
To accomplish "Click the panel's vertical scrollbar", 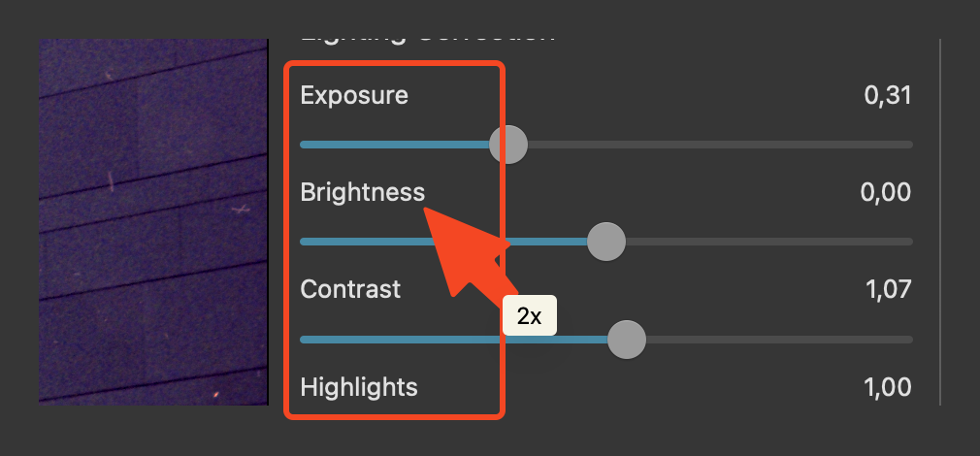I will pyautogui.click(x=940, y=221).
